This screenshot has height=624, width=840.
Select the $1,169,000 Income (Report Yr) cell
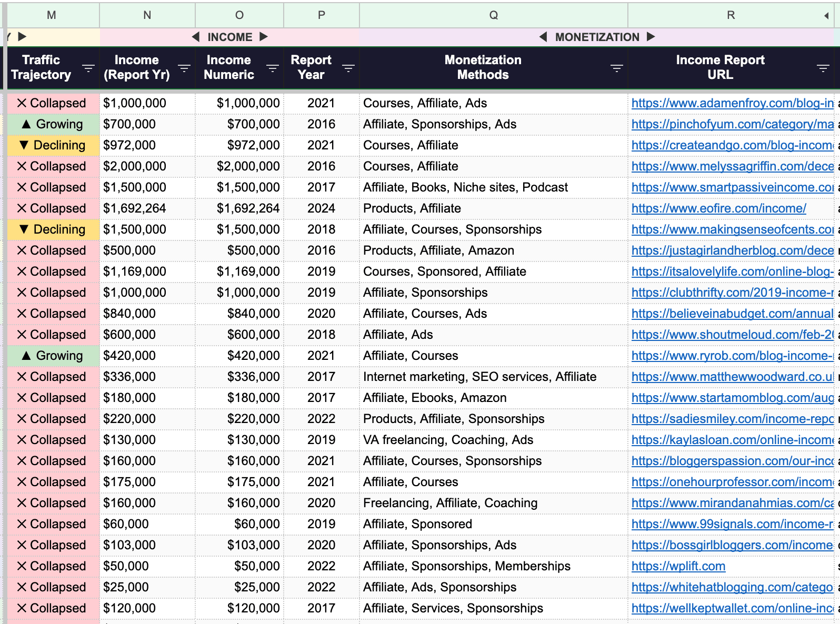pyautogui.click(x=147, y=271)
